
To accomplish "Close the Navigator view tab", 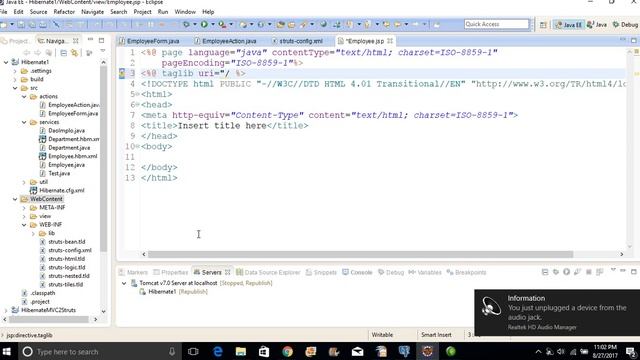I will (76, 41).
